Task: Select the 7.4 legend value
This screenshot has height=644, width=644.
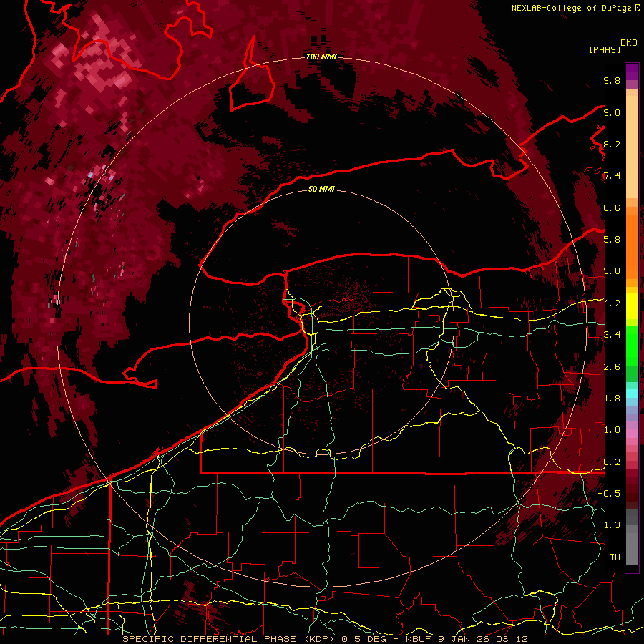Action: pos(612,176)
